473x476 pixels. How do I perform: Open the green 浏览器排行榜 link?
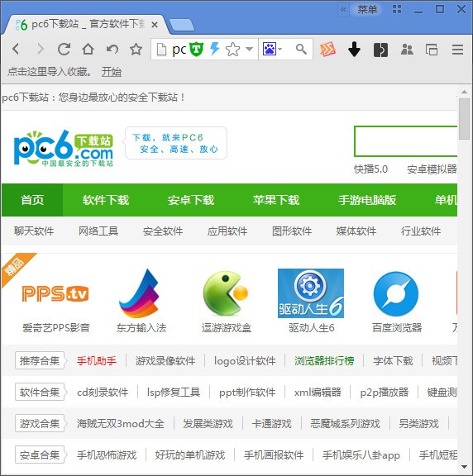pos(324,360)
